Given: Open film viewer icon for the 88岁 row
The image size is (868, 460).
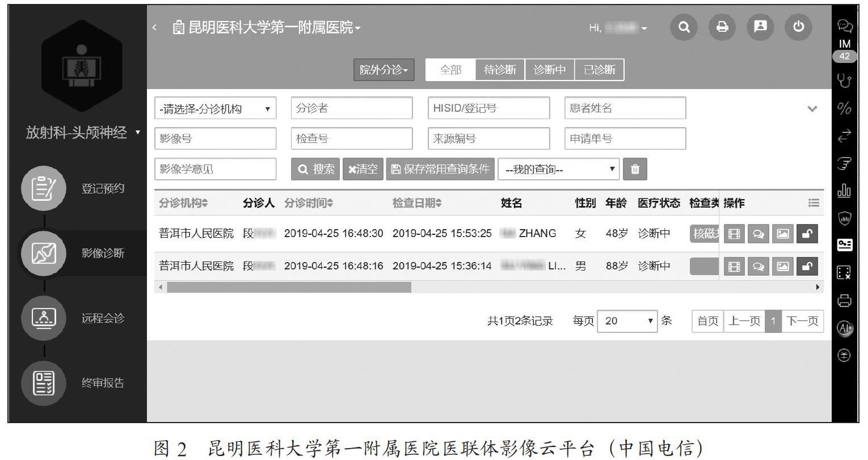Looking at the screenshot, I should click(x=734, y=266).
